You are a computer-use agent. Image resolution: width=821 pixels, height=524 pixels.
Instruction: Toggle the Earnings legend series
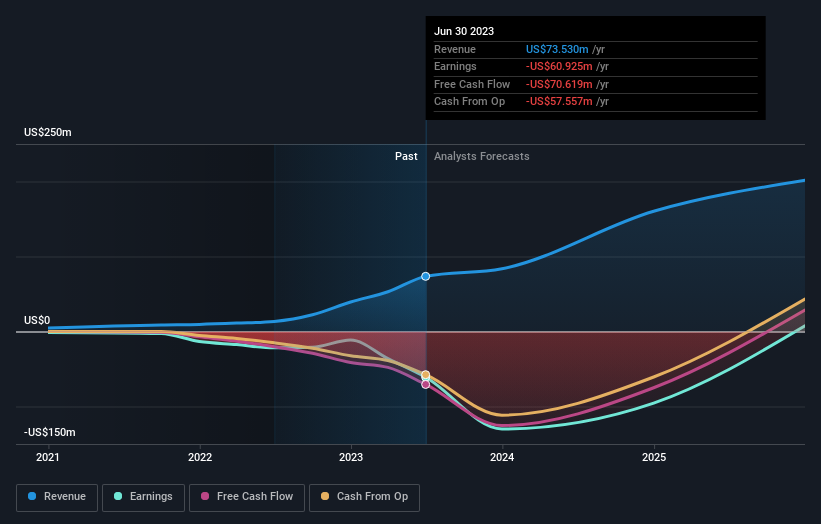[143, 497]
